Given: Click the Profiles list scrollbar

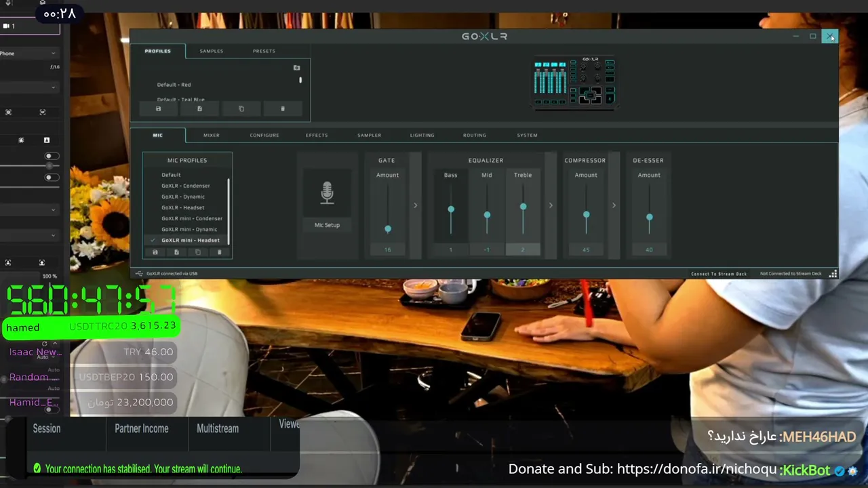Looking at the screenshot, I should [300, 80].
